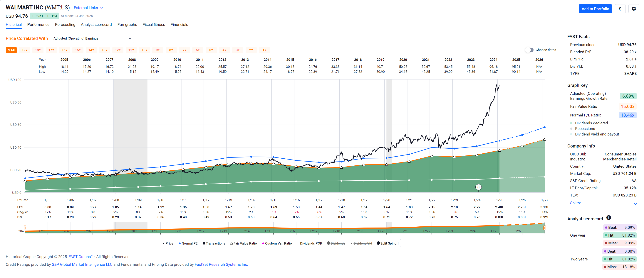Toggle Dividend yield and payout key
The height and width of the screenshot is (278, 644).
point(595,134)
